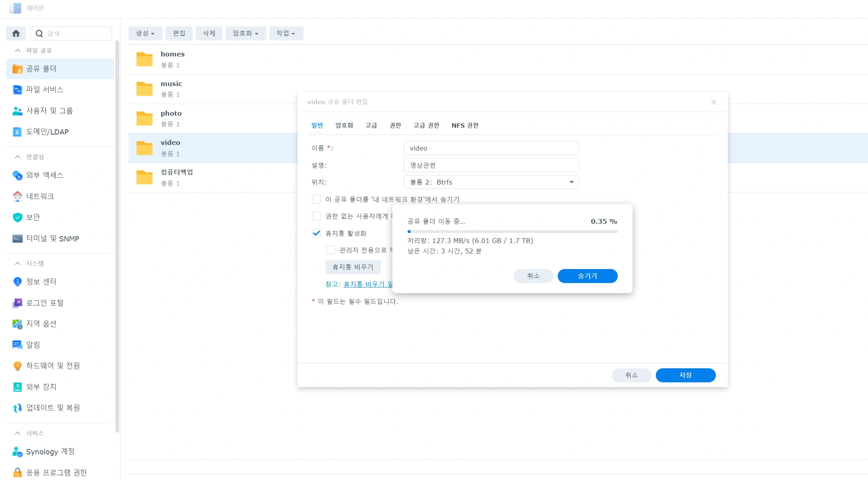Open the File Services (파일 서비스) icon

pyautogui.click(x=17, y=90)
